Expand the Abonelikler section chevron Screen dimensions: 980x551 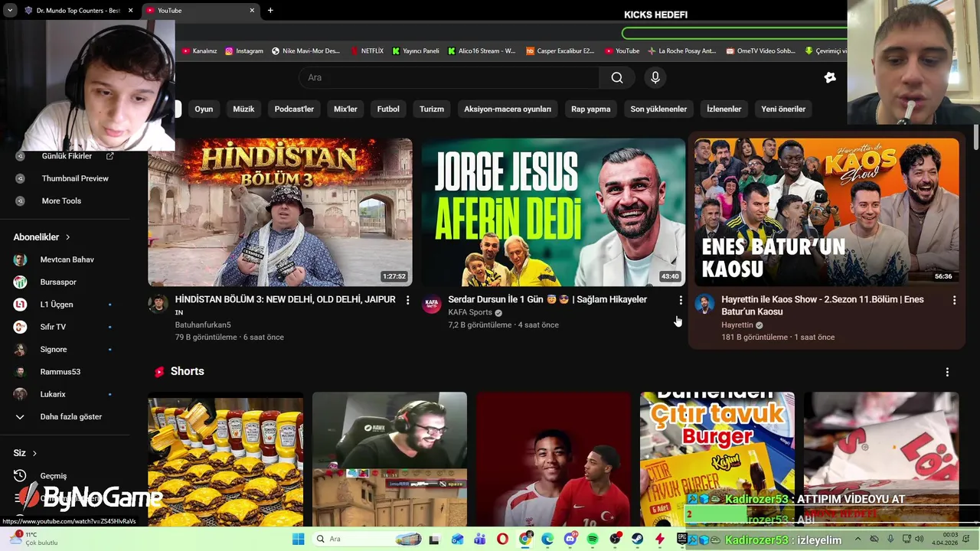pos(67,237)
